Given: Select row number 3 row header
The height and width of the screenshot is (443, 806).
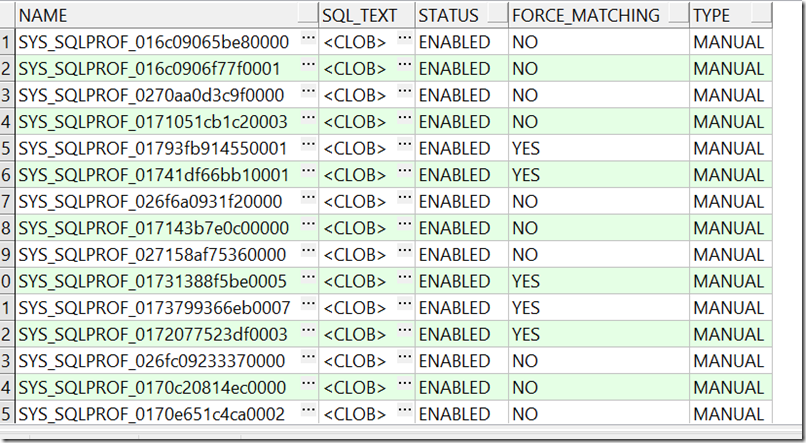Looking at the screenshot, I should pos(7,95).
